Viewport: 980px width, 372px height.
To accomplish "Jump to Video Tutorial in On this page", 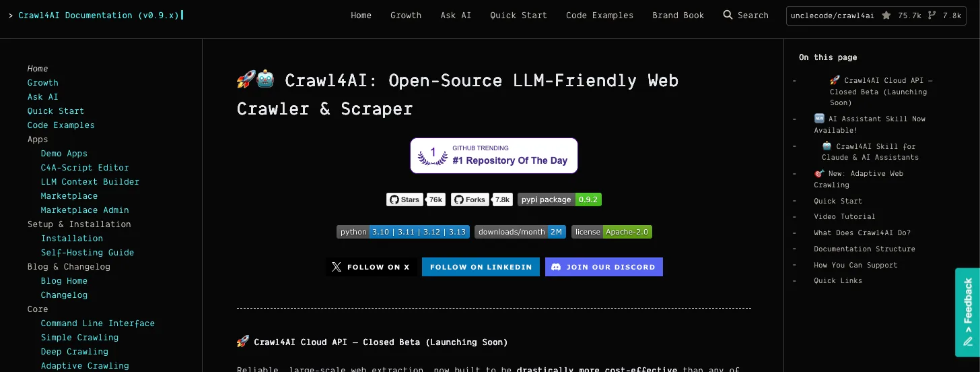I will coord(845,216).
